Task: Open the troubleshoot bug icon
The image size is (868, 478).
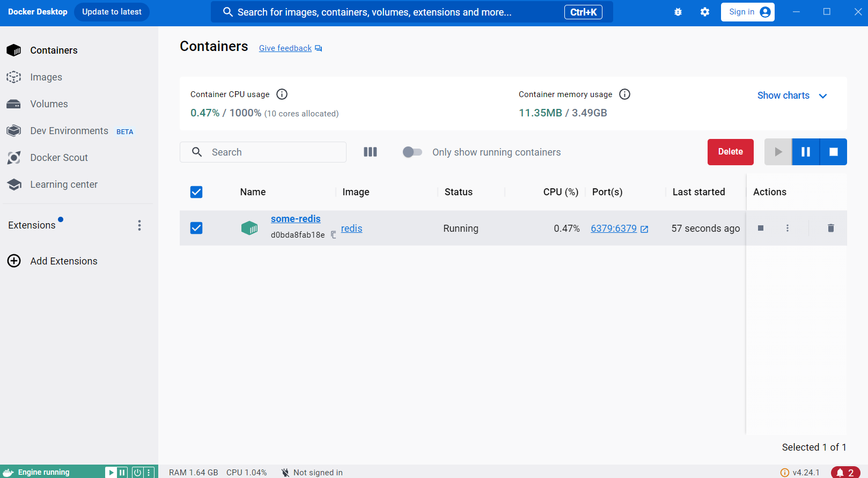Action: [x=678, y=12]
